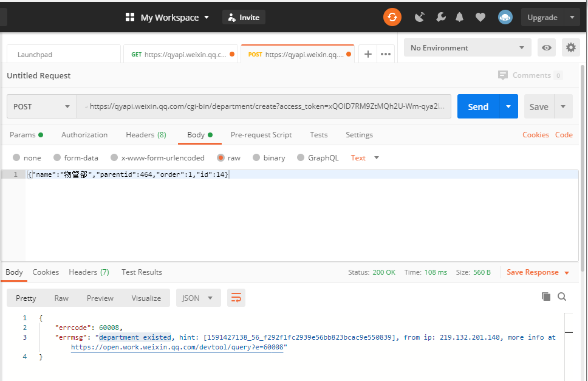
Task: Click the environment quick look eye icon
Action: pos(546,47)
